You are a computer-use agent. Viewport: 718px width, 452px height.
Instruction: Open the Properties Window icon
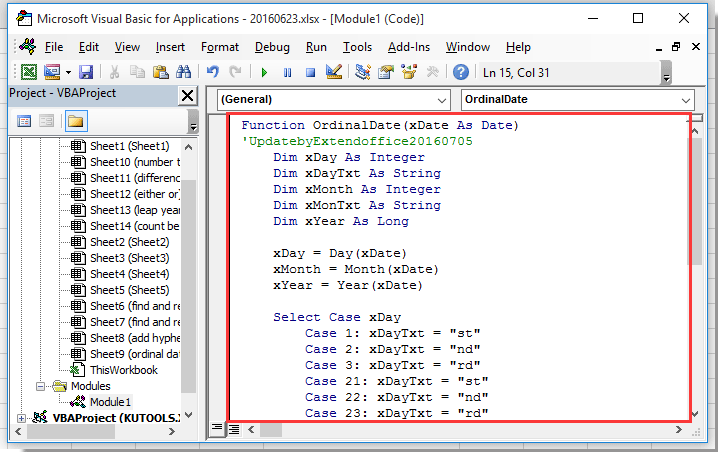[x=386, y=72]
